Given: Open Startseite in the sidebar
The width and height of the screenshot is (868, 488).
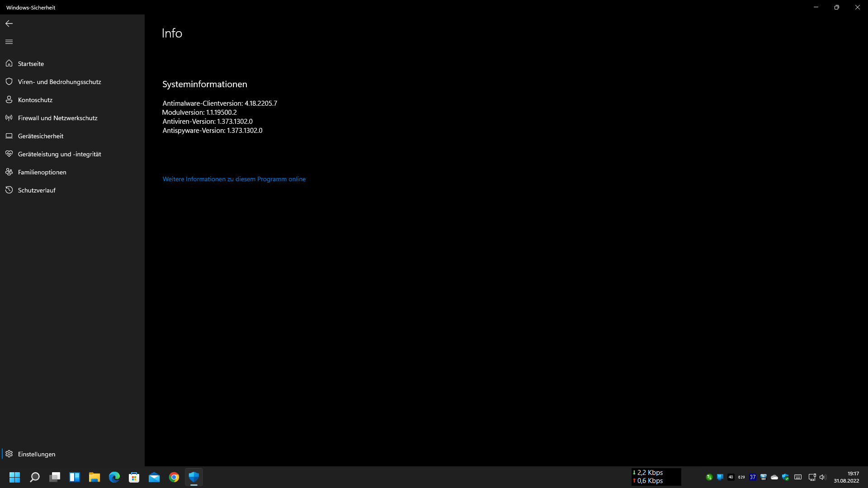Looking at the screenshot, I should click(72, 64).
